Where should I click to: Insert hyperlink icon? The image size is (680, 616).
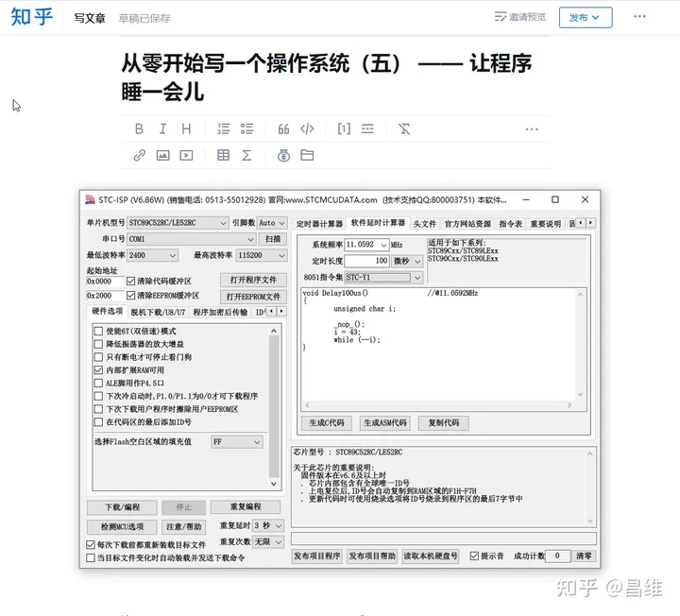(139, 155)
